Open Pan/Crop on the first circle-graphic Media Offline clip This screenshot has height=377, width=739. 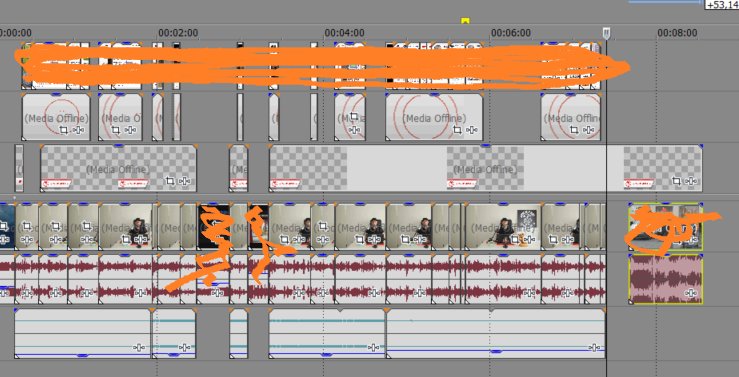[64, 130]
